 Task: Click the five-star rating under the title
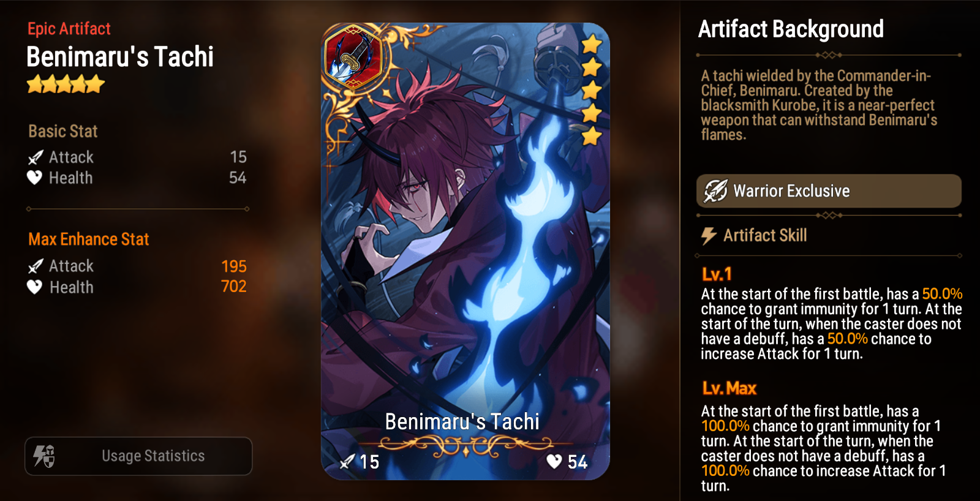pos(66,84)
